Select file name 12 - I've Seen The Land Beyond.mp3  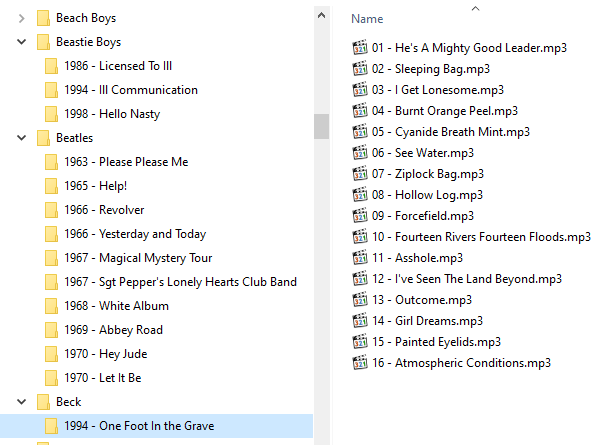[466, 279]
